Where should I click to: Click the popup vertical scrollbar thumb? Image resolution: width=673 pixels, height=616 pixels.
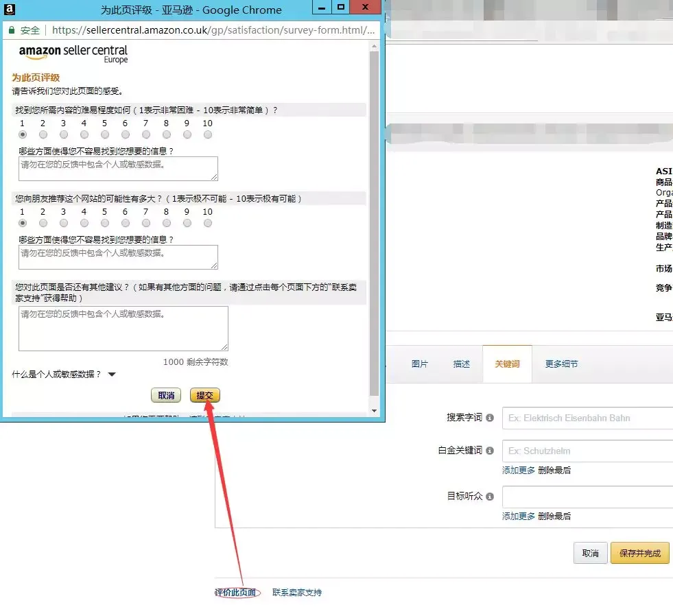click(x=375, y=223)
